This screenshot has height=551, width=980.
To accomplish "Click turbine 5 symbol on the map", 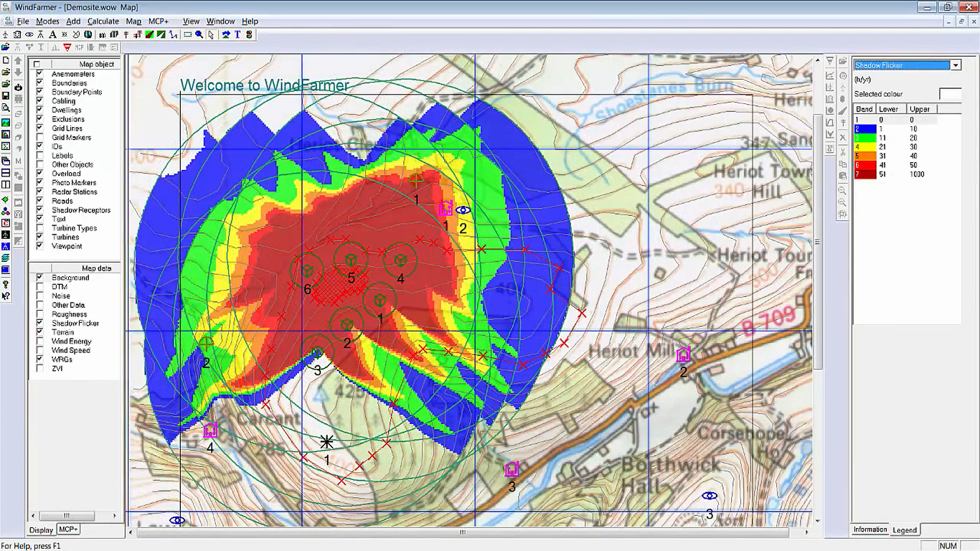I will point(351,260).
